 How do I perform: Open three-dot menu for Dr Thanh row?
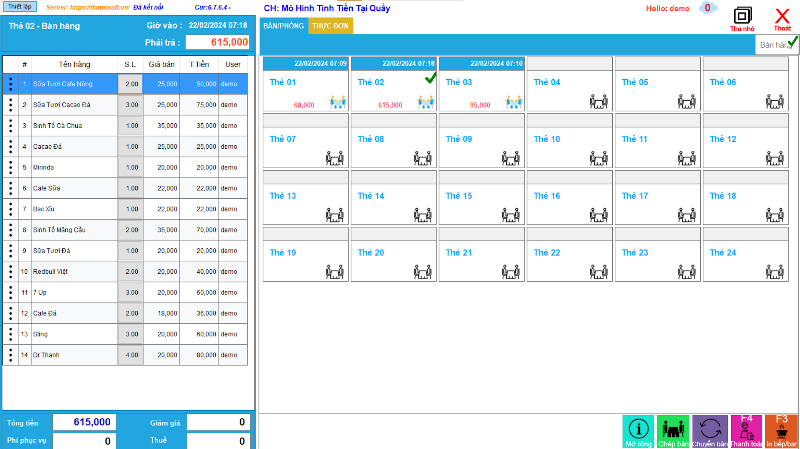tap(10, 353)
